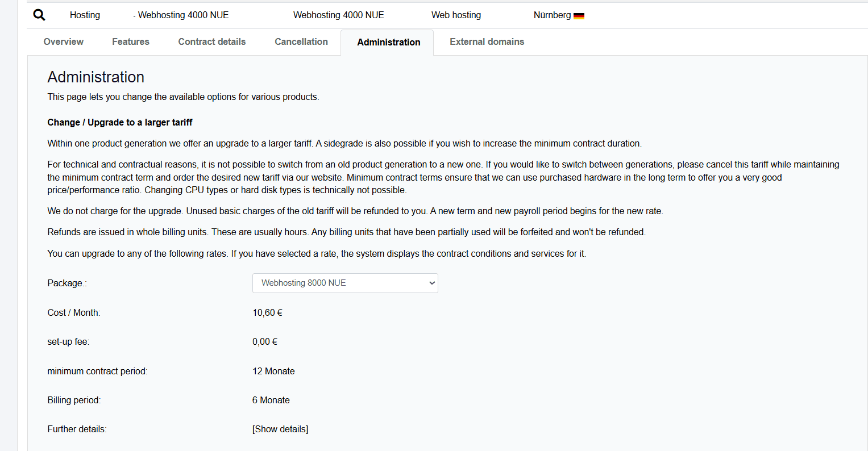Go to the Contract details tab
868x451 pixels.
coord(212,41)
